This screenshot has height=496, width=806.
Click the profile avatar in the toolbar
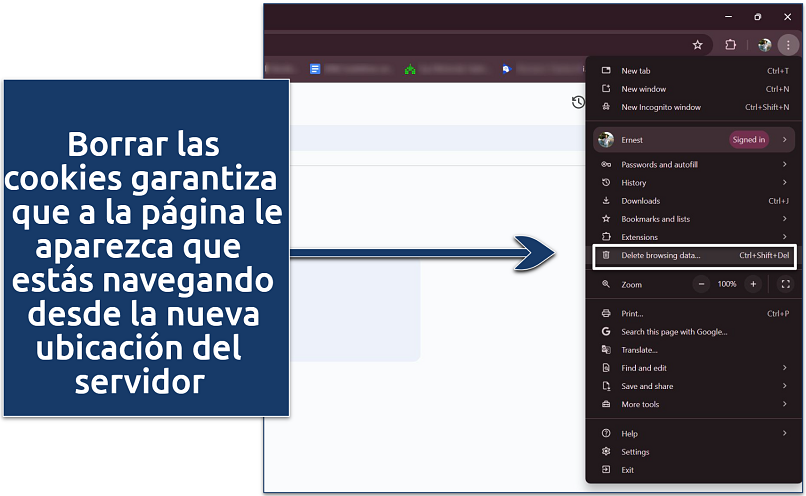pos(764,45)
